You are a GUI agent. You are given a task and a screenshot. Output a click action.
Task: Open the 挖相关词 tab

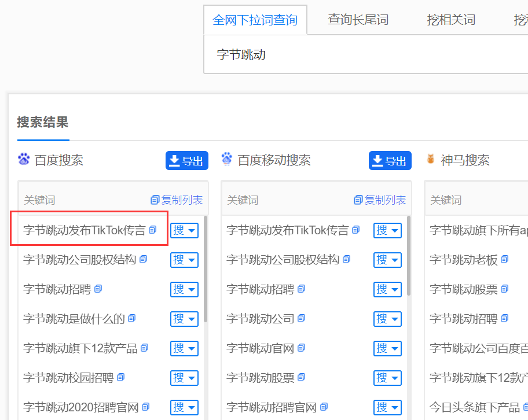pos(451,19)
